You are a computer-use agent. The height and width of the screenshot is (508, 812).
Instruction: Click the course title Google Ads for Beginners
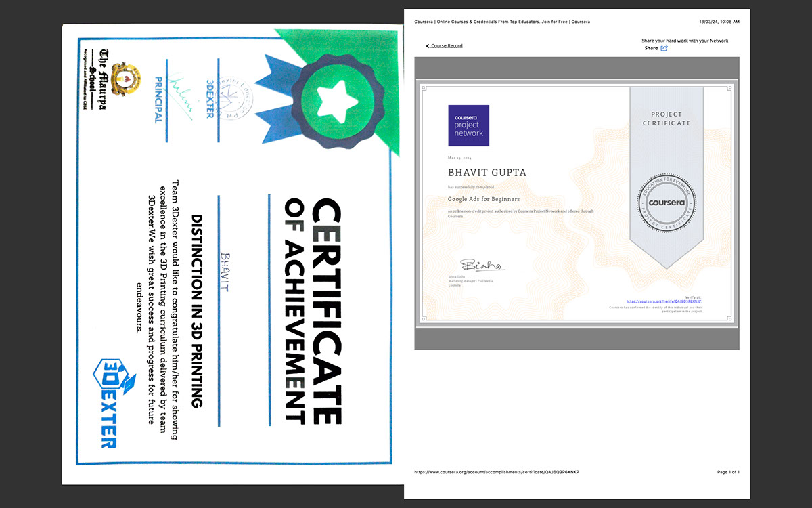(x=484, y=199)
